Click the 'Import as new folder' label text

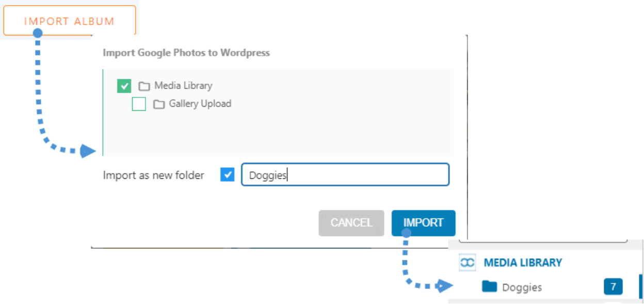153,175
